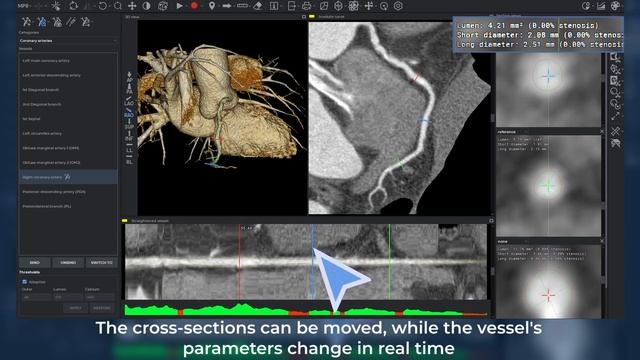
Task: Click the 3D cube rendering icon
Action: pos(338,6)
